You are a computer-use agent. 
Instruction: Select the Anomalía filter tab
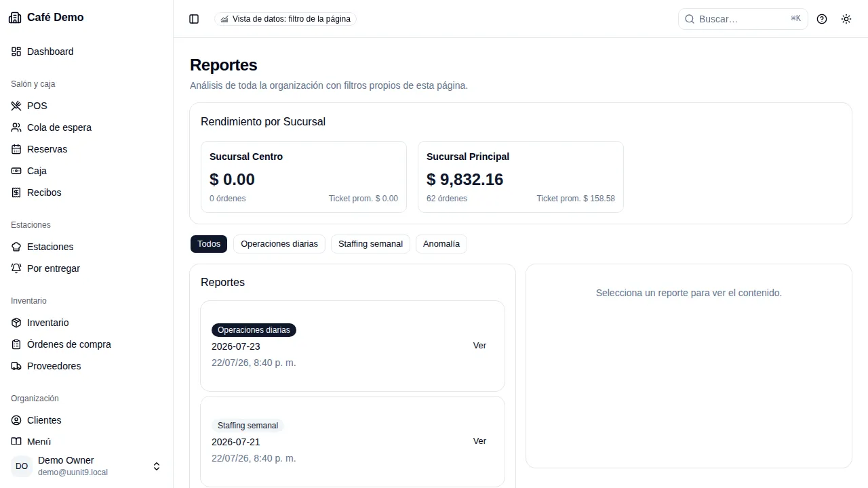[x=441, y=244]
